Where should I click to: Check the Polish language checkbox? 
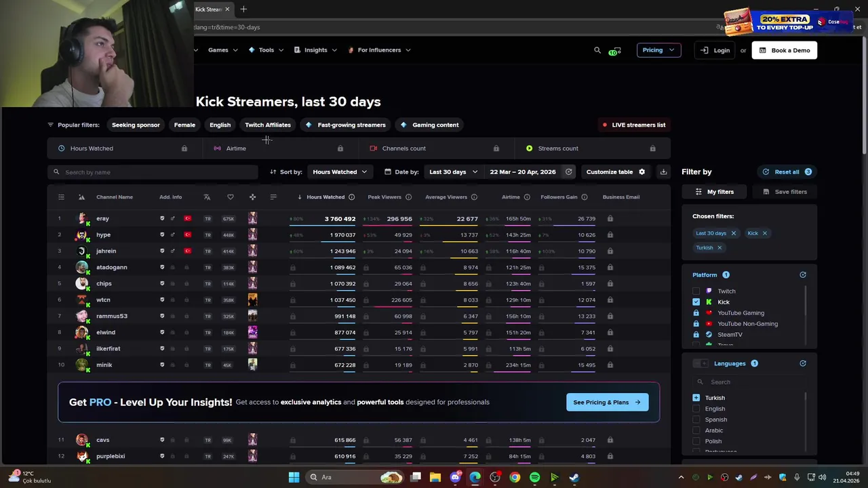point(696,441)
